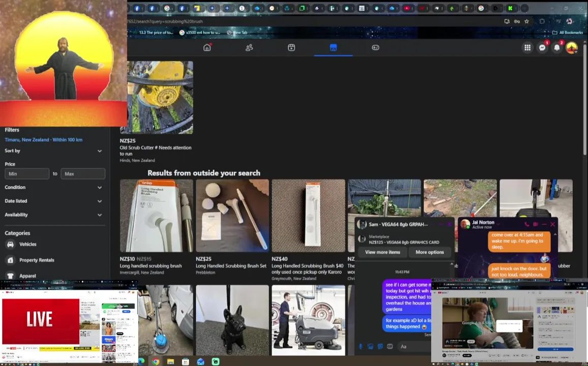Click the LIVE video in the YouTube overlay
588x366 pixels.
(41, 321)
